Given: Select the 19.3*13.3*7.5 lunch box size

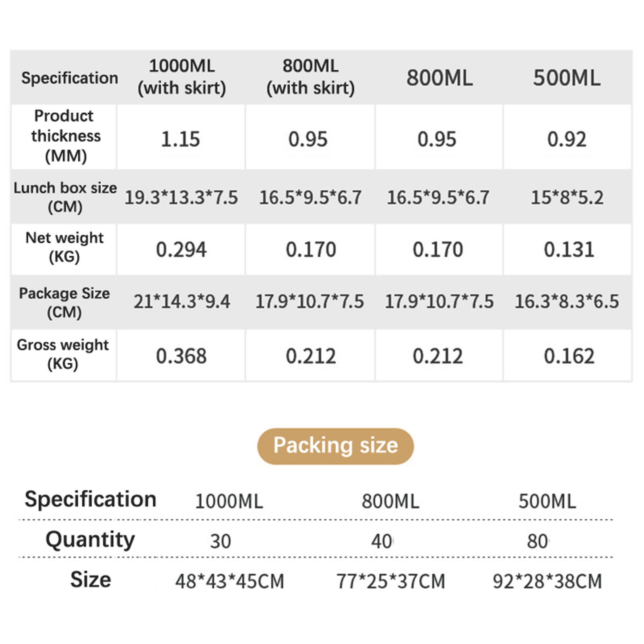Looking at the screenshot, I should 181,198.
